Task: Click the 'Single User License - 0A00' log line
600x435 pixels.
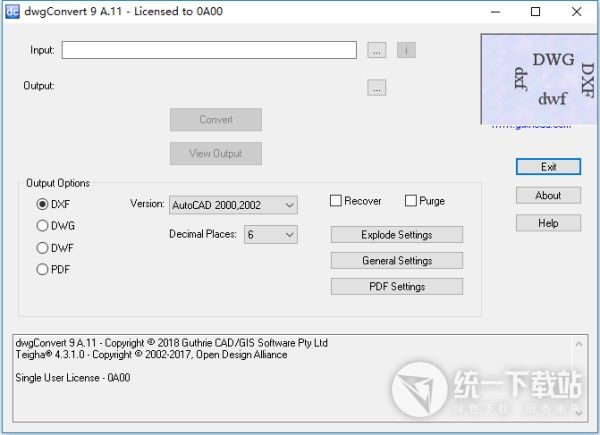Action: (73, 378)
